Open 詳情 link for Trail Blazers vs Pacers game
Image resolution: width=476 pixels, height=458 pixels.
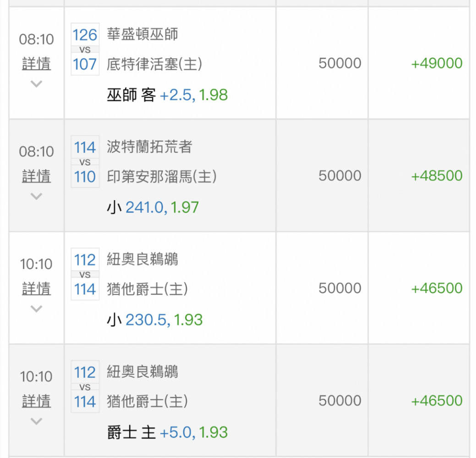[37, 176]
